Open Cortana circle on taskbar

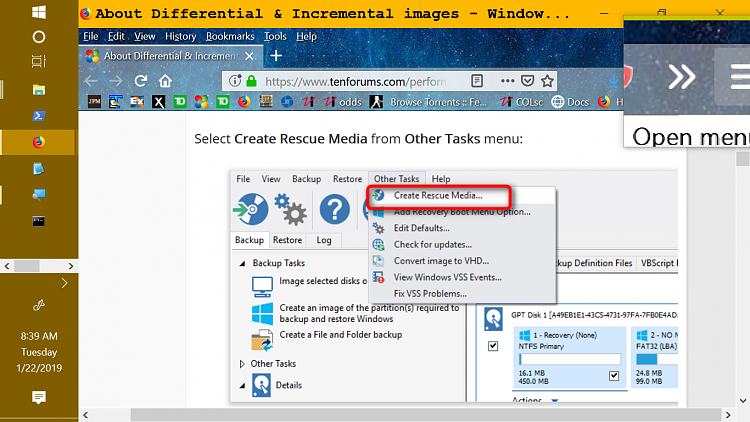(39, 37)
